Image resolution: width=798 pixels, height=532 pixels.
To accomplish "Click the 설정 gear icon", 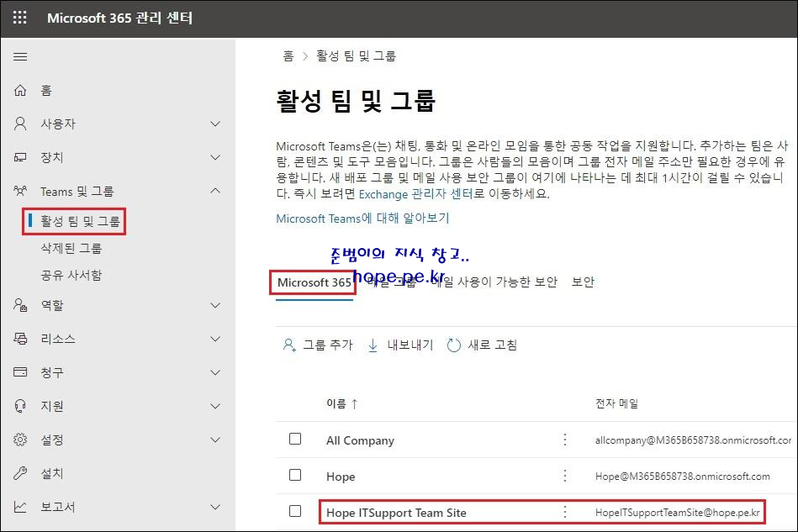I will click(x=20, y=440).
